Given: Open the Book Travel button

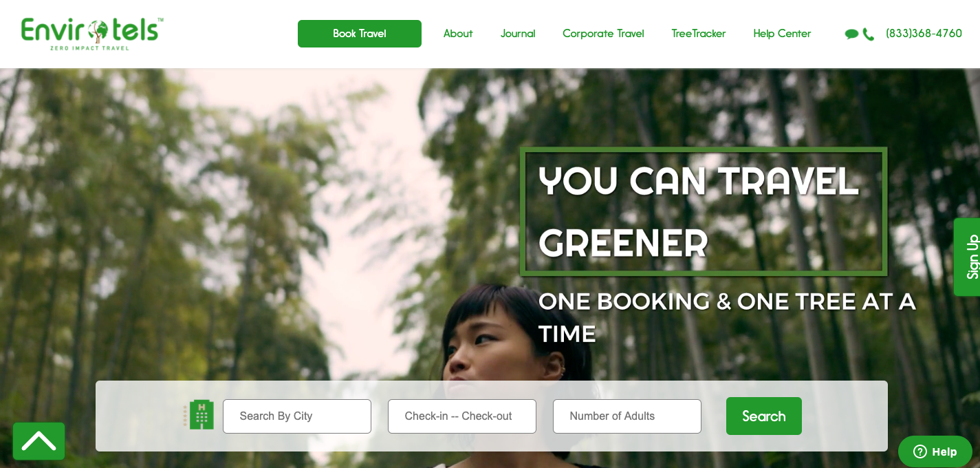Looking at the screenshot, I should (360, 34).
